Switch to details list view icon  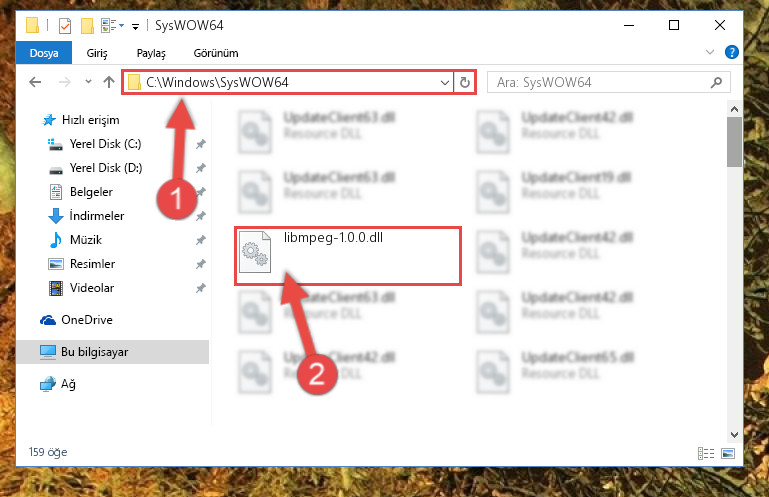706,453
